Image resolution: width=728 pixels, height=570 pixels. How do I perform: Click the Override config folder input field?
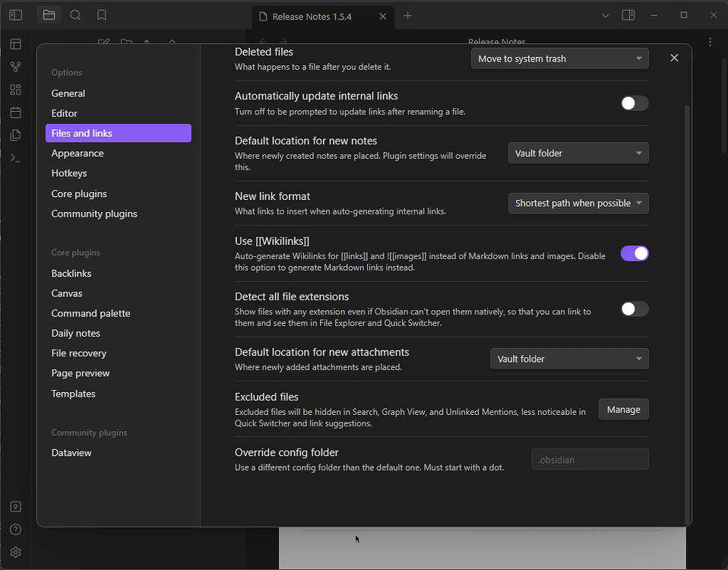(x=590, y=459)
